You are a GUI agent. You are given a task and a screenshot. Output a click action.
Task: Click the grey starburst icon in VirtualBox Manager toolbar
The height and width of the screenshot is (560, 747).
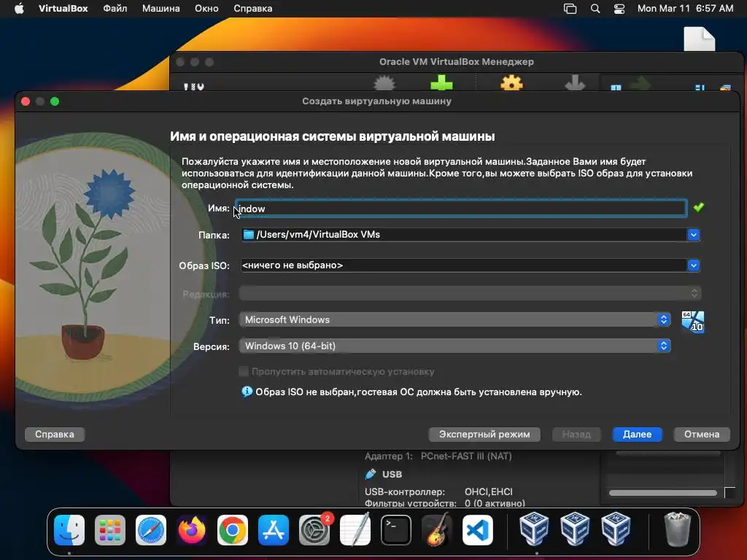(x=384, y=83)
